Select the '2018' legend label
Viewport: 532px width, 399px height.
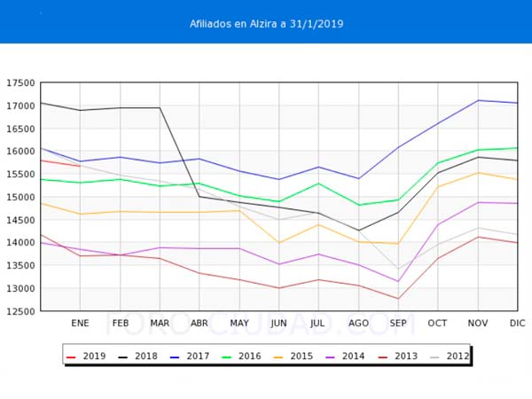[146, 356]
